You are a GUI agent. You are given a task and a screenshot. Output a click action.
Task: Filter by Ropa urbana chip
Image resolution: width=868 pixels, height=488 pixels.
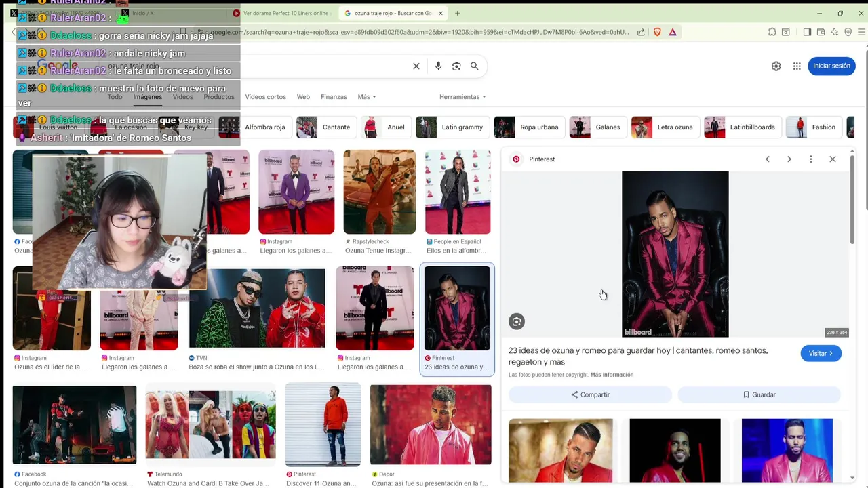(x=529, y=127)
